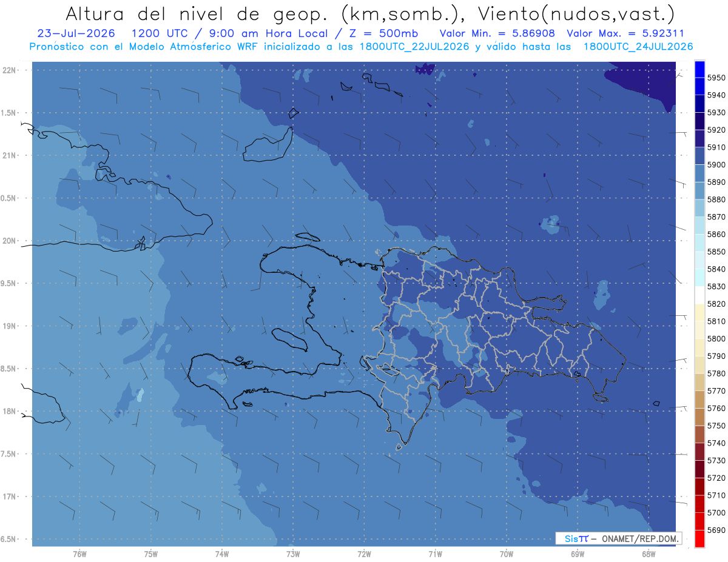
Task: Click the '1800UTC_24JUL2026' valid-until time
Action: [x=638, y=46]
